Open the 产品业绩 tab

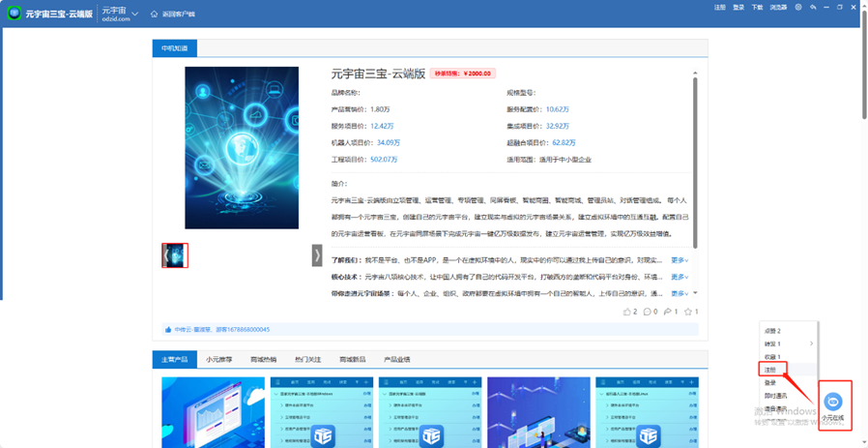click(x=397, y=359)
